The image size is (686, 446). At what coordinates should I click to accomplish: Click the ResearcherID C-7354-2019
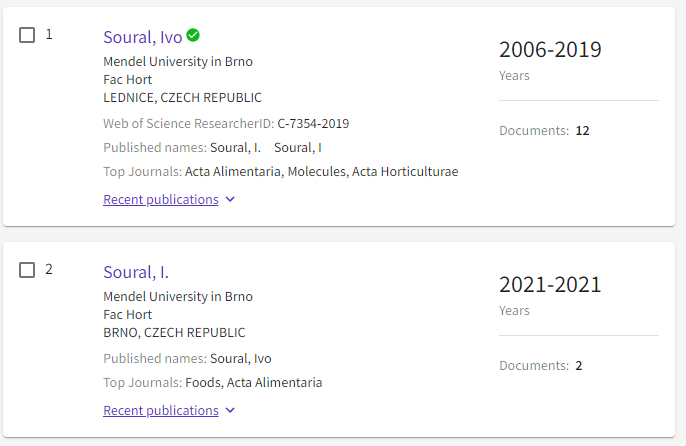(313, 124)
